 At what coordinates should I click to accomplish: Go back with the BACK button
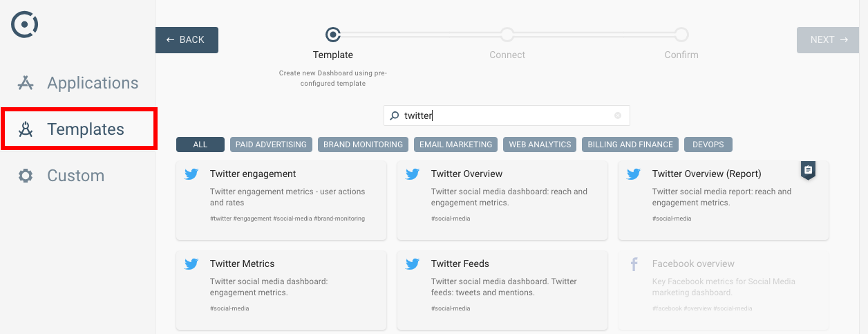[x=187, y=40]
